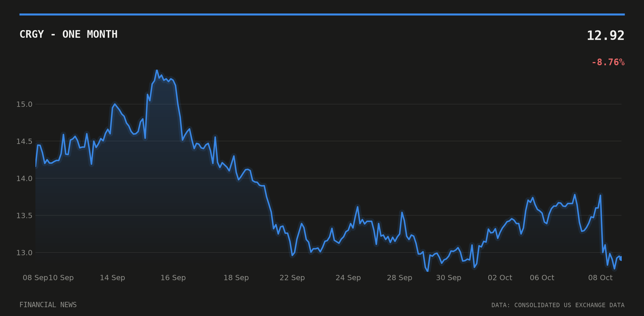Image resolution: width=644 pixels, height=316 pixels.
Task: Click the 16 Sep date label
Action: [173, 278]
